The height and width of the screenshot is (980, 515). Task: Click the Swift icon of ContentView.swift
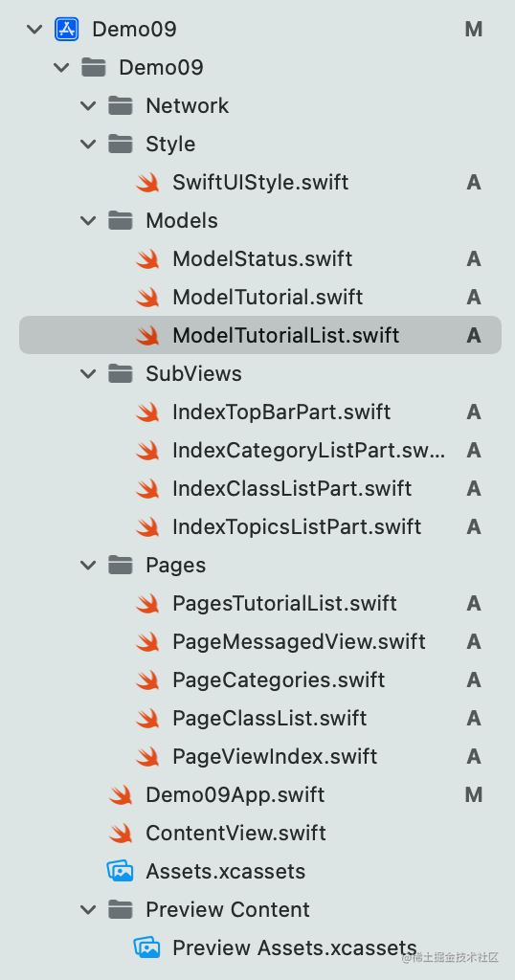(121, 834)
